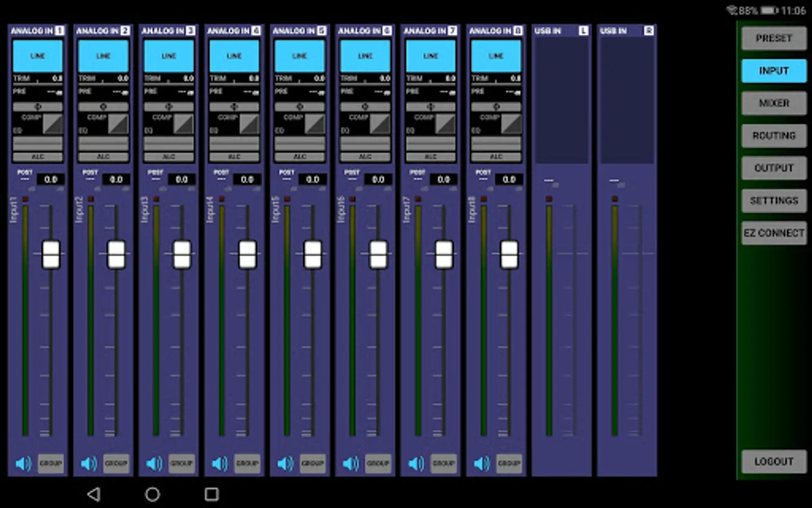Invert phase on Analog In 4
812x508 pixels.
click(234, 106)
